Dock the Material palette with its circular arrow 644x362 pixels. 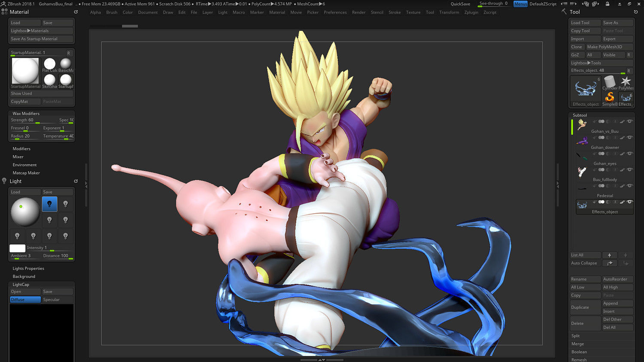point(76,12)
